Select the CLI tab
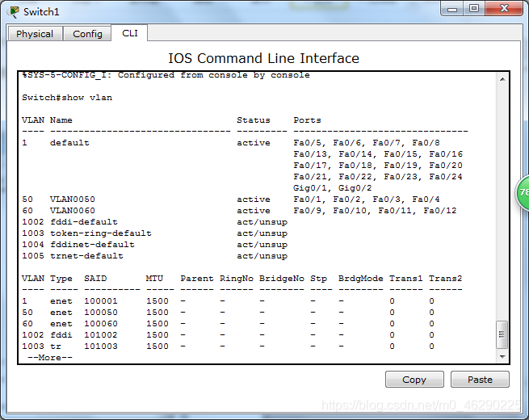This screenshot has width=529, height=420. tap(130, 33)
